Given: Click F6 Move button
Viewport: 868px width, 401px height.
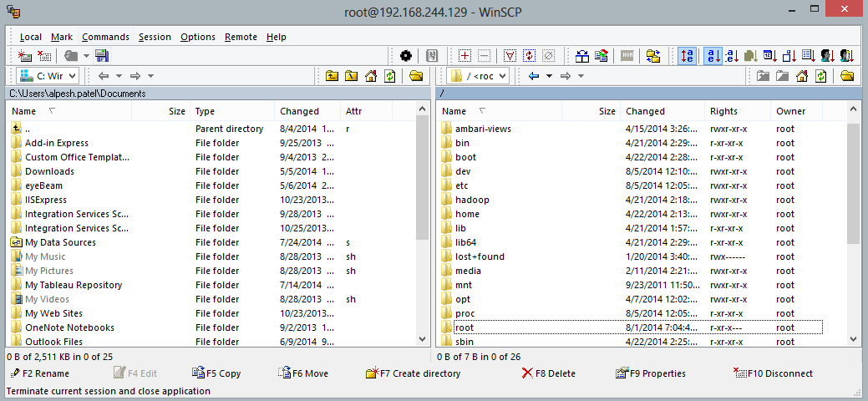Looking at the screenshot, I should [303, 373].
